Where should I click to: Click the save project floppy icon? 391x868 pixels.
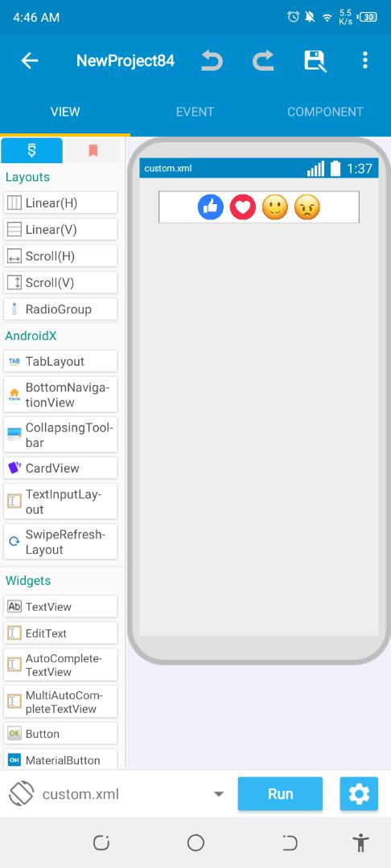pyautogui.click(x=315, y=61)
